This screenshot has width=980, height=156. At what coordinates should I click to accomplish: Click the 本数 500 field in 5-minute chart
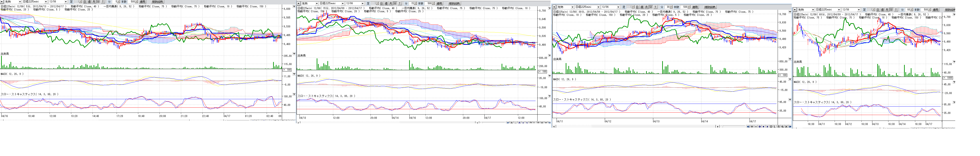[x=133, y=2]
